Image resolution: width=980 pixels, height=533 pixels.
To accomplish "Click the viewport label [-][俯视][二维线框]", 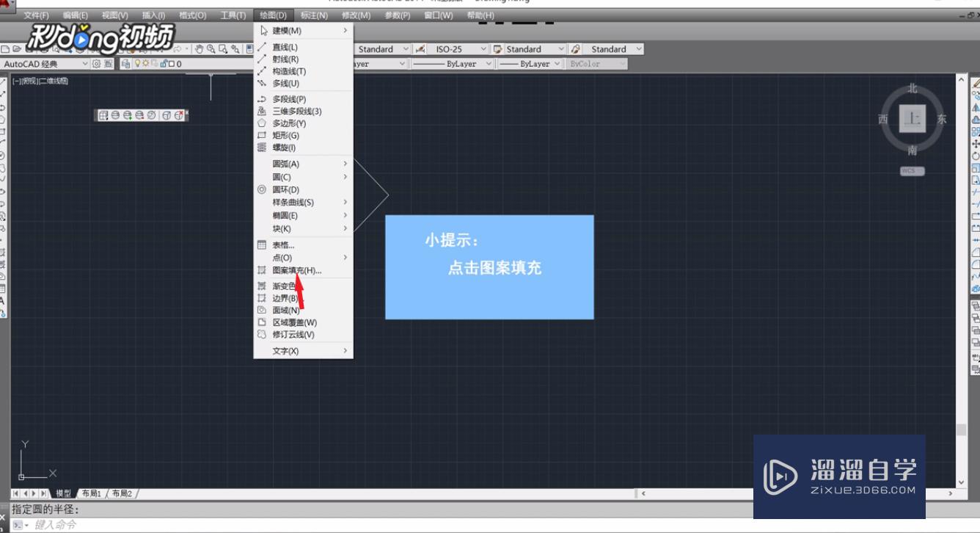I will tap(40, 81).
